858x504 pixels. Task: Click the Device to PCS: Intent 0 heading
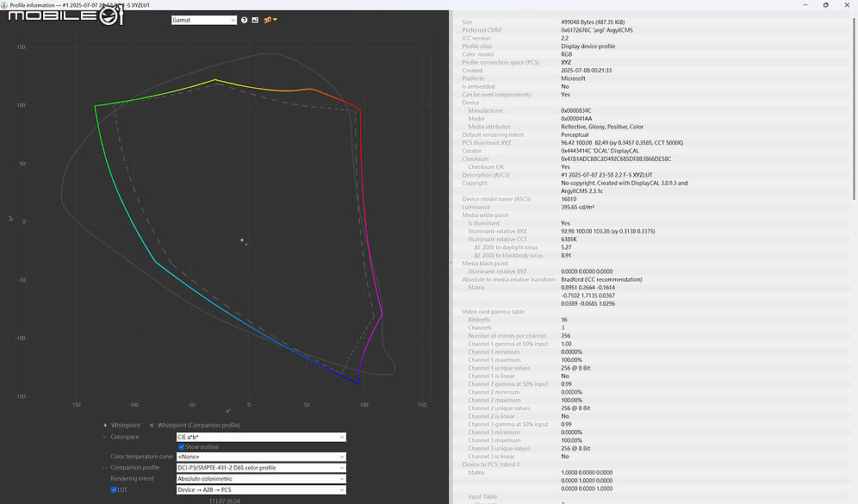pos(491,464)
